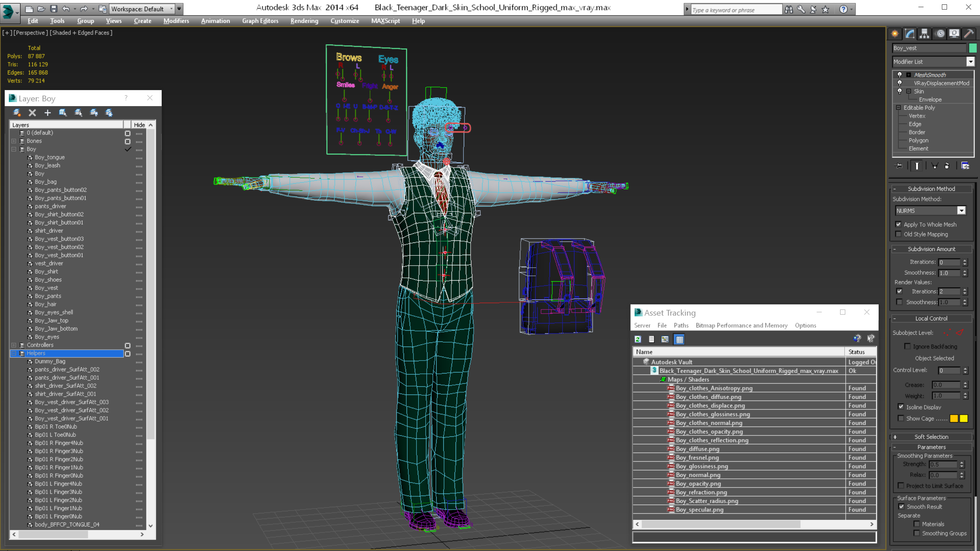The width and height of the screenshot is (980, 551).
Task: Enable Show Cage checkbox
Action: (901, 418)
